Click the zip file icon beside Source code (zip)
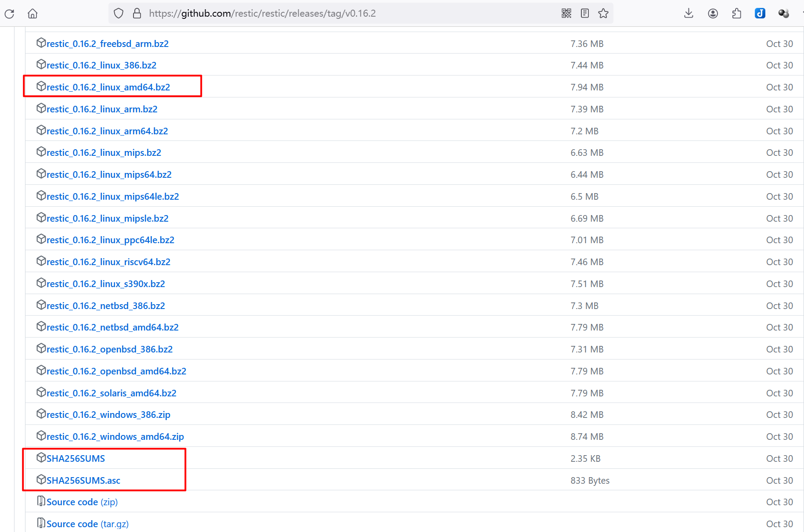The width and height of the screenshot is (804, 532). pyautogui.click(x=41, y=501)
